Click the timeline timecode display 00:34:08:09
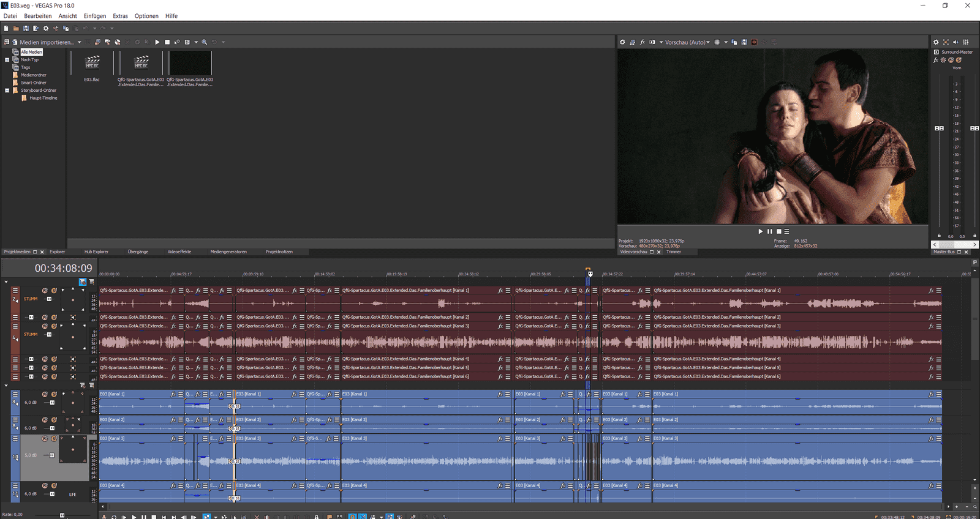Screen dimensions: 980x519 (x=63, y=268)
